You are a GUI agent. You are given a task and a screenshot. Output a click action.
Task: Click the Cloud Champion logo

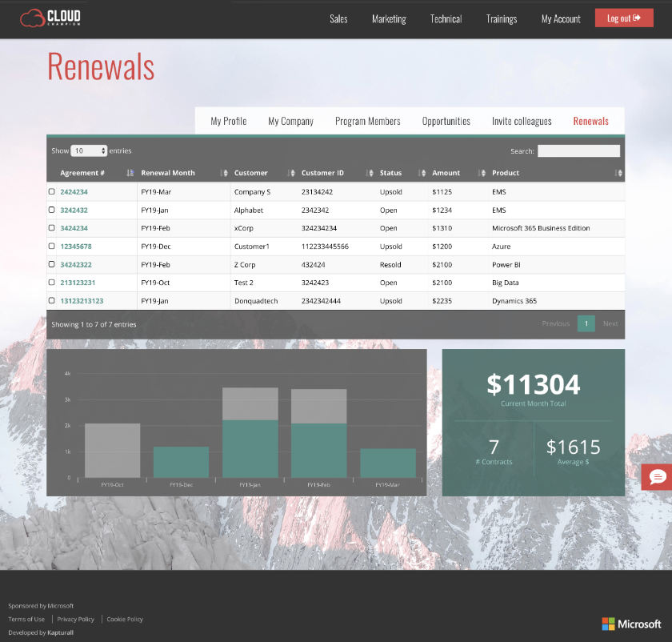pos(50,18)
